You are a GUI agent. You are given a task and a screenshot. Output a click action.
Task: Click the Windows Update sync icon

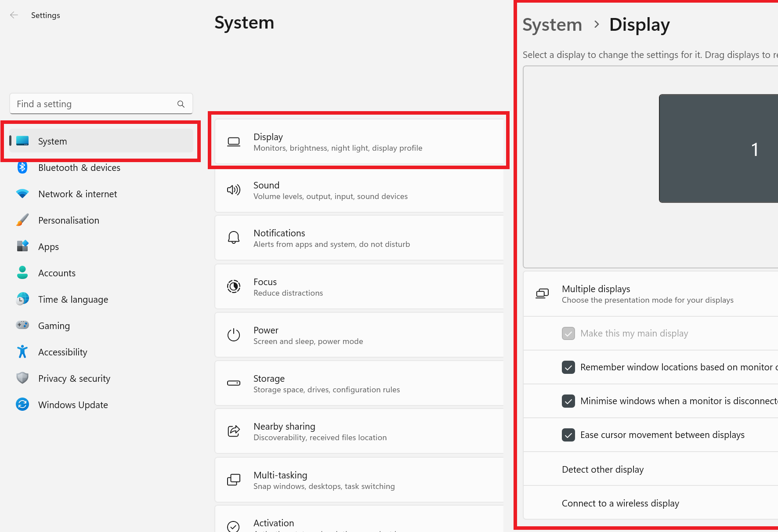tap(22, 405)
